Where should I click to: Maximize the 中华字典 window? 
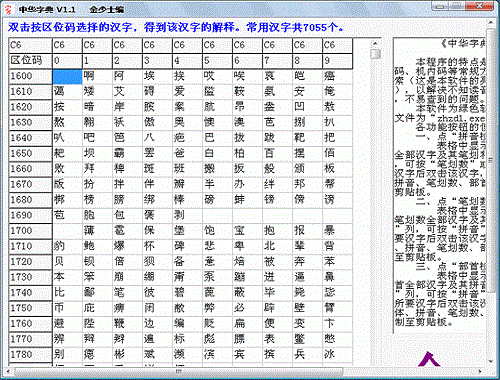457,5
